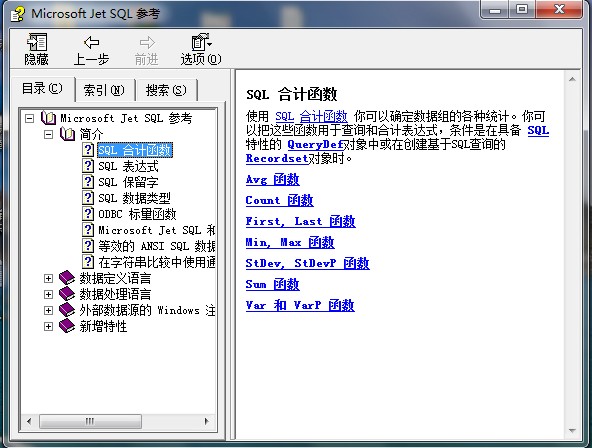This screenshot has height=448, width=592.
Task: Click the question-mark page icon for SQL 表达式
Action: pos(88,166)
